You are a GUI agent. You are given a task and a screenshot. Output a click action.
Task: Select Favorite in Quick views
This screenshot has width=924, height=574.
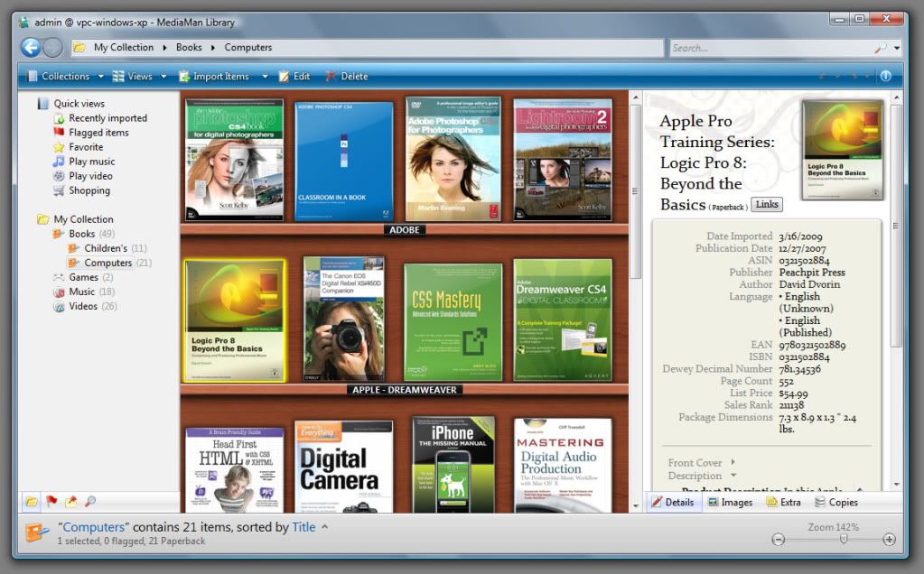click(x=86, y=147)
